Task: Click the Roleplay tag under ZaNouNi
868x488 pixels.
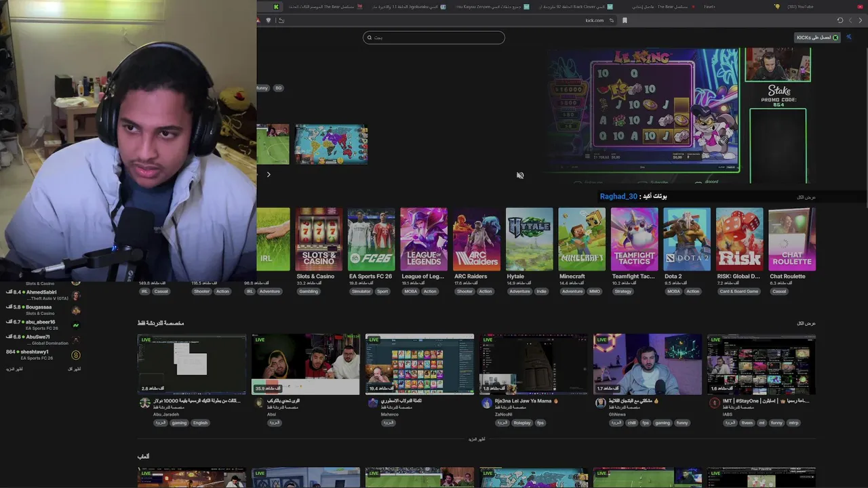Action: point(522,423)
